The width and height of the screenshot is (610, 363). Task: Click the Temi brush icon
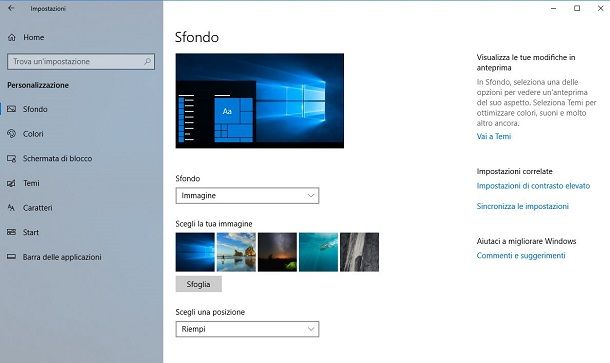click(12, 183)
